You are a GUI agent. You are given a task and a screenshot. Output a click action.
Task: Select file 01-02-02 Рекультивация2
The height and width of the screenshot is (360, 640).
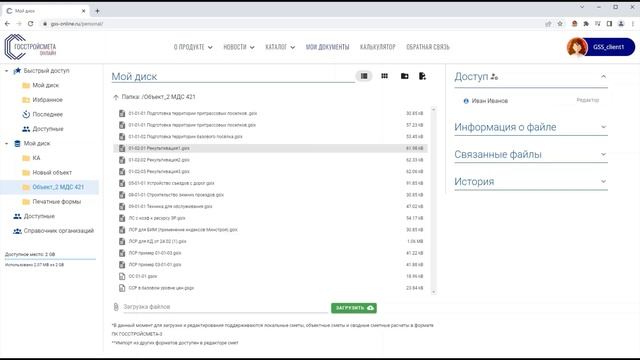click(x=270, y=160)
